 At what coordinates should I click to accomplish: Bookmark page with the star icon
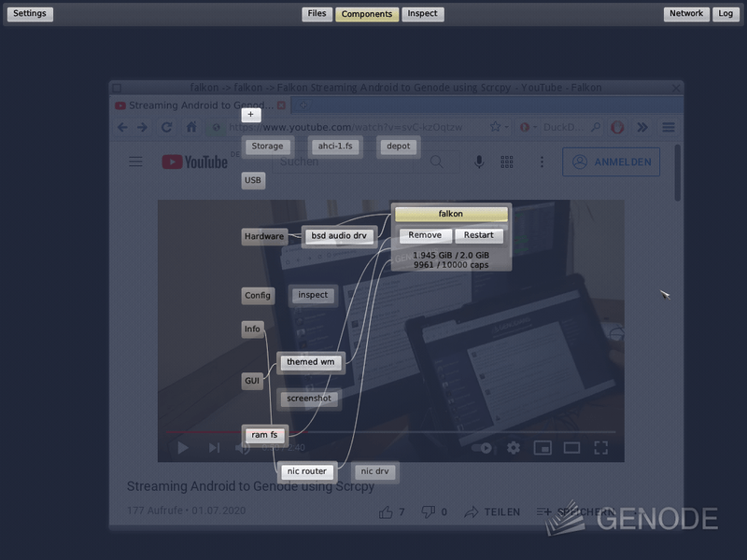click(496, 127)
